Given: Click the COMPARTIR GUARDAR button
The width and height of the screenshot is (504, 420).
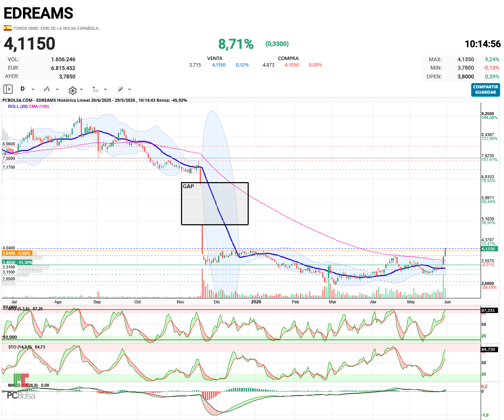Looking at the screenshot, I should pyautogui.click(x=485, y=90).
